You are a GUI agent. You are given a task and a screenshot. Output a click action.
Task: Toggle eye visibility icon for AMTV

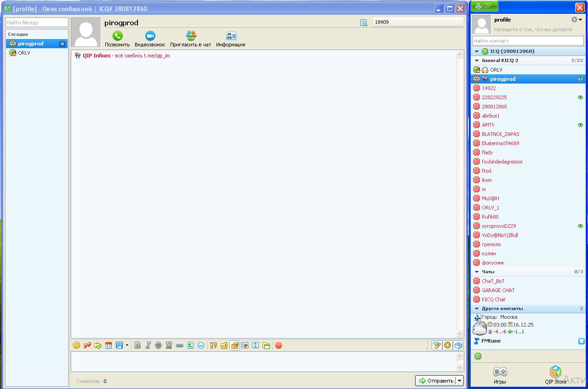[580, 125]
